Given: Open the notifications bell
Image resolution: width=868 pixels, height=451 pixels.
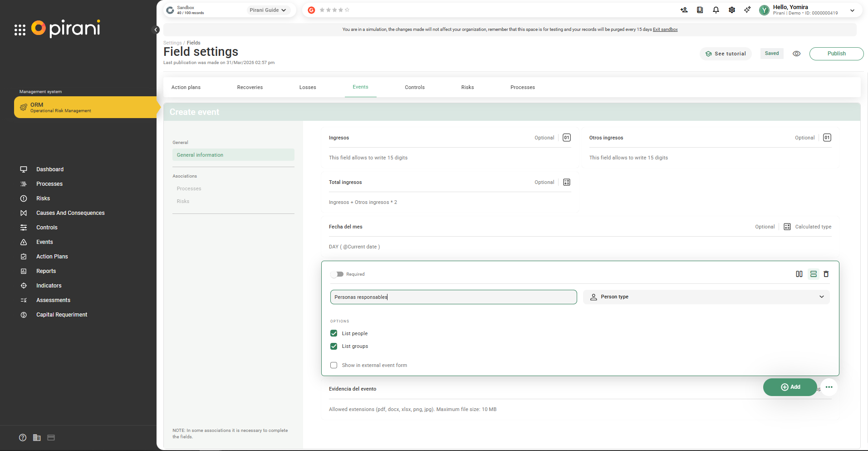Looking at the screenshot, I should (716, 10).
